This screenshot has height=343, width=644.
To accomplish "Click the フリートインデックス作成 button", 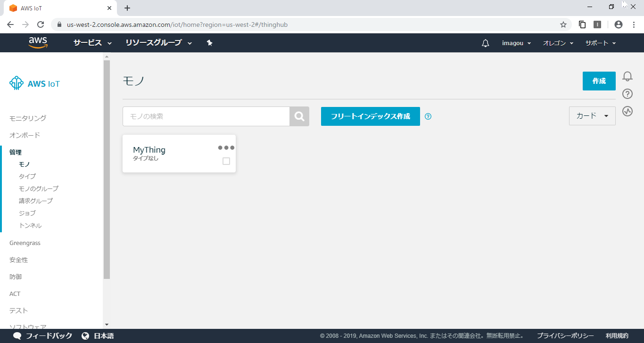I will click(x=370, y=116).
